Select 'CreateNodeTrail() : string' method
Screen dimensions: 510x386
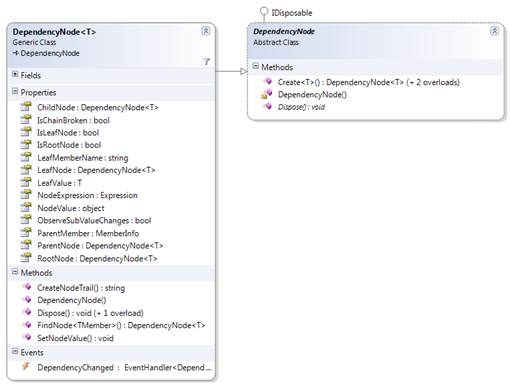click(81, 288)
